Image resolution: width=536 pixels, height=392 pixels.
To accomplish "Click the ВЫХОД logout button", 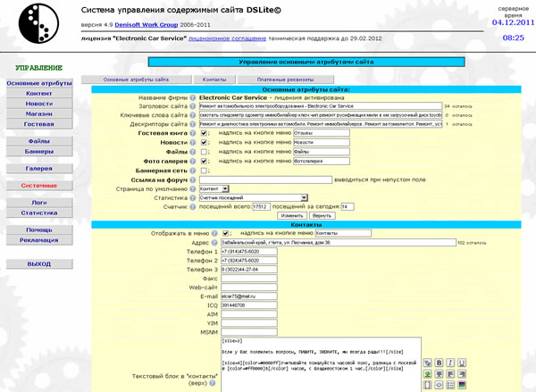I will [x=39, y=264].
